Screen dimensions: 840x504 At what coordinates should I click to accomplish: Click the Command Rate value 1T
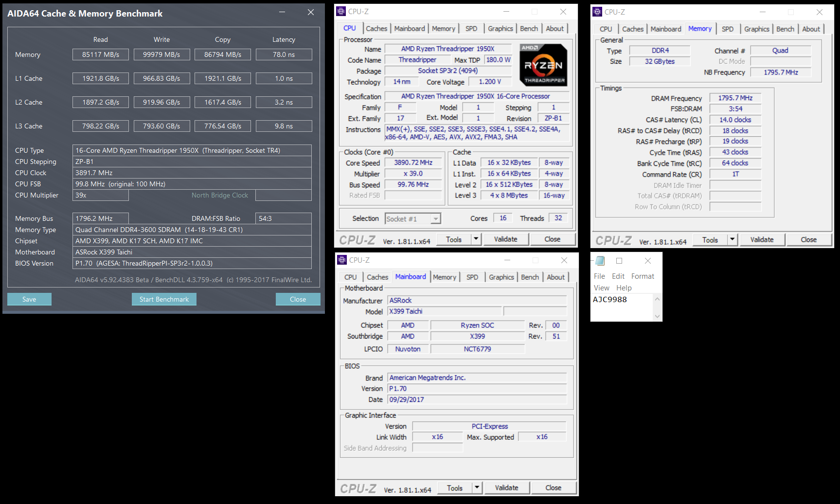click(735, 174)
